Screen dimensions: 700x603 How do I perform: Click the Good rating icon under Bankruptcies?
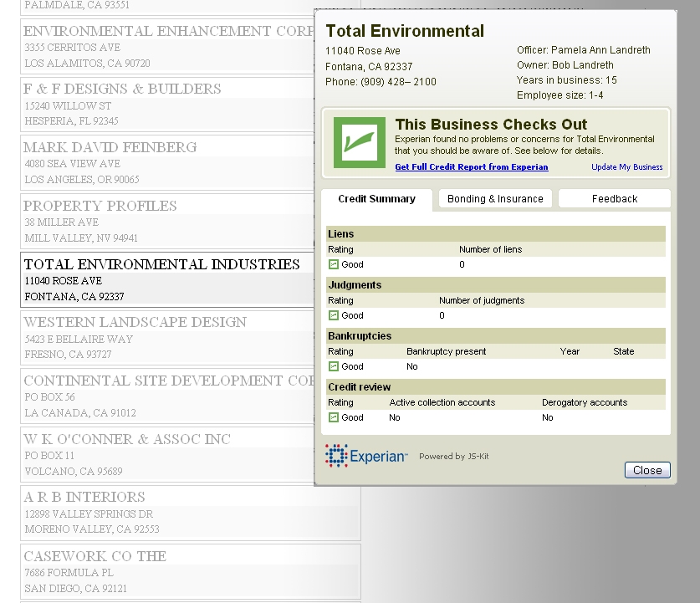(x=334, y=366)
